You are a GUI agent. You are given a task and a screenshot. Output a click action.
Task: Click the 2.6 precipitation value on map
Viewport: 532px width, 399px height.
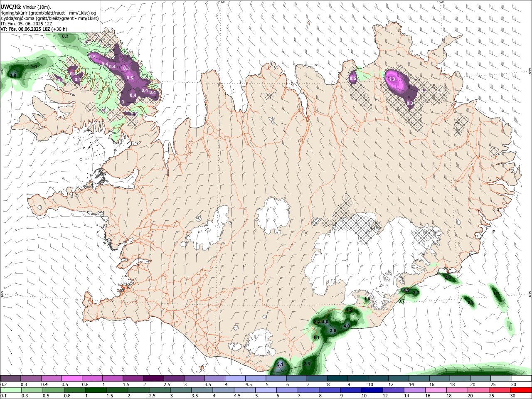[x=448, y=277]
